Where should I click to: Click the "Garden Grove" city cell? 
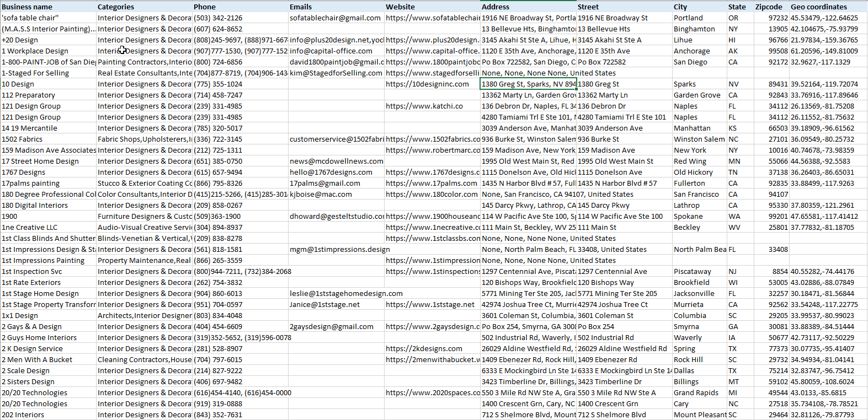click(697, 95)
